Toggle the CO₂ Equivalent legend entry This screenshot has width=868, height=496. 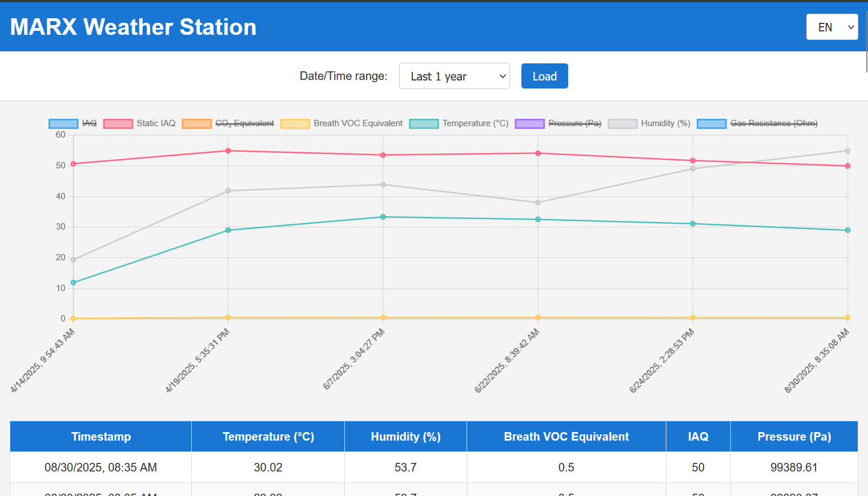tap(228, 123)
